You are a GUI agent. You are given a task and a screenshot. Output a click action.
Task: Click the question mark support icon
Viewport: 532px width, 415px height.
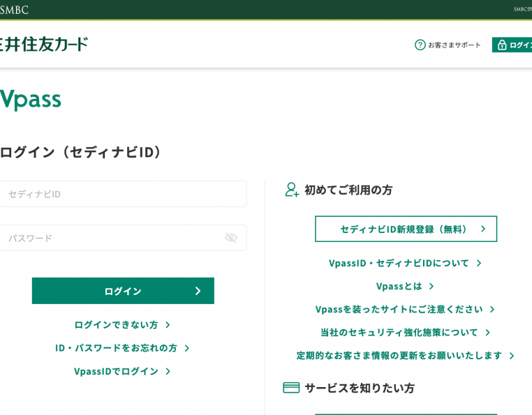(420, 45)
